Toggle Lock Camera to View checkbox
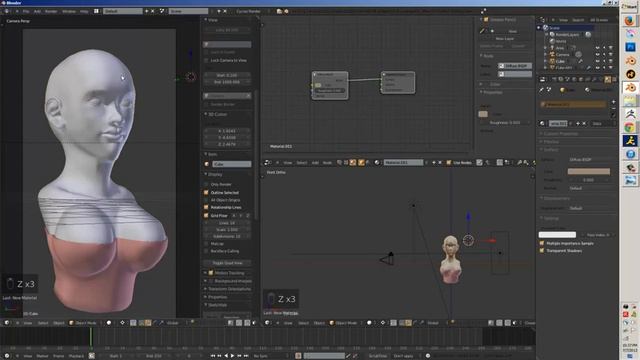 coord(206,60)
